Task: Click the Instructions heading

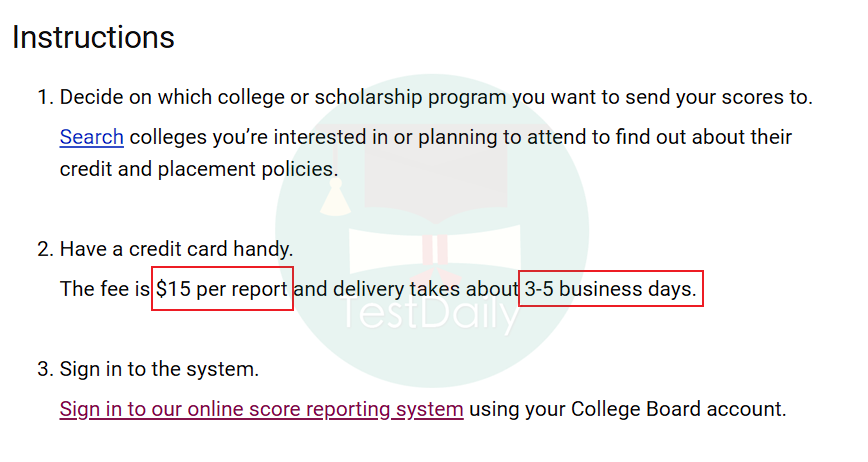Action: tap(94, 37)
